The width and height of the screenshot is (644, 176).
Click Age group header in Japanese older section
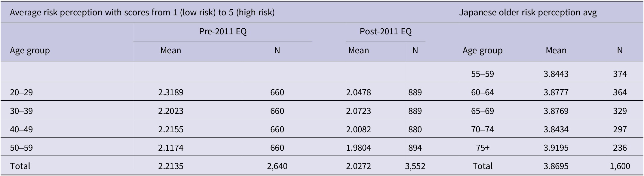pyautogui.click(x=482, y=51)
